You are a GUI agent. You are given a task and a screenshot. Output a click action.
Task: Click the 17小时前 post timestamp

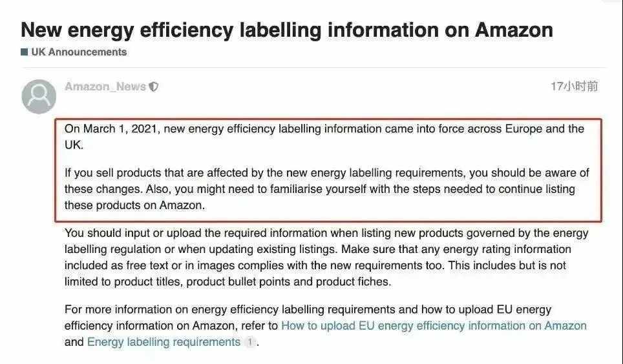pyautogui.click(x=574, y=86)
